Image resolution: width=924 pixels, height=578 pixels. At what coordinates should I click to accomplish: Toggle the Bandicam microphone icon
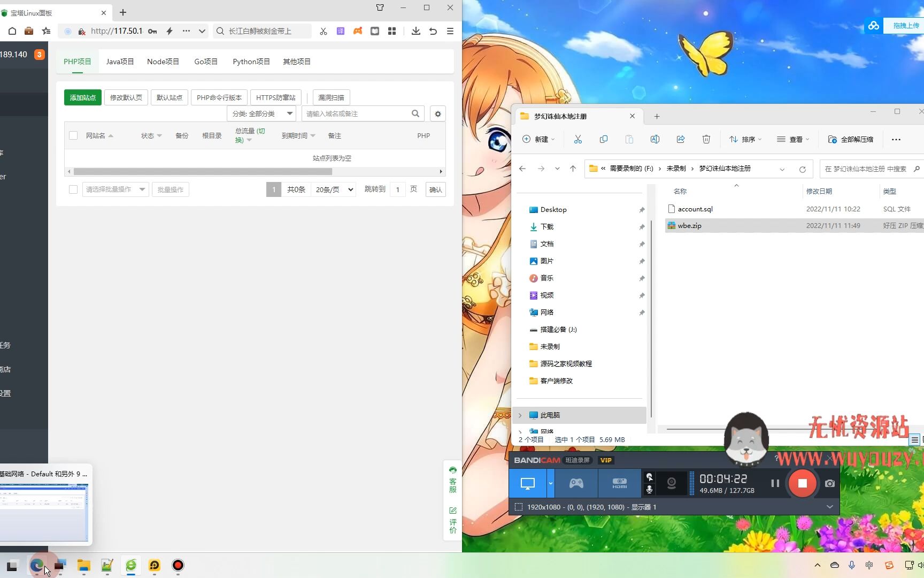point(649,490)
